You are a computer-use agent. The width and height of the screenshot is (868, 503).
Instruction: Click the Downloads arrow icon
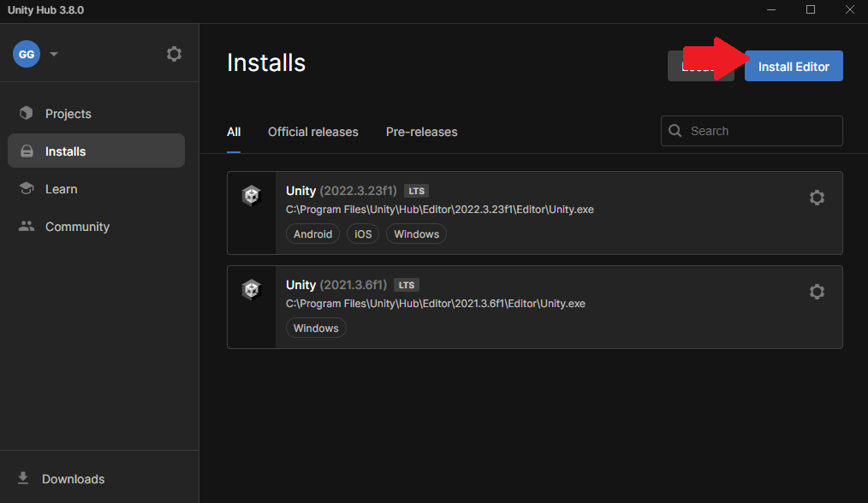23,478
